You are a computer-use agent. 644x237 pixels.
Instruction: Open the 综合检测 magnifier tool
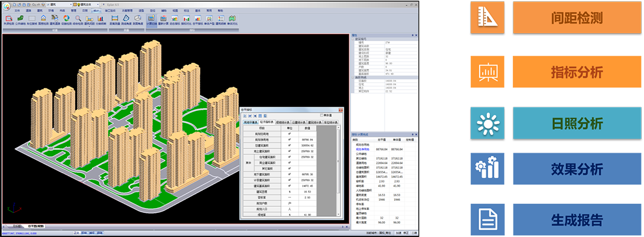point(78,19)
